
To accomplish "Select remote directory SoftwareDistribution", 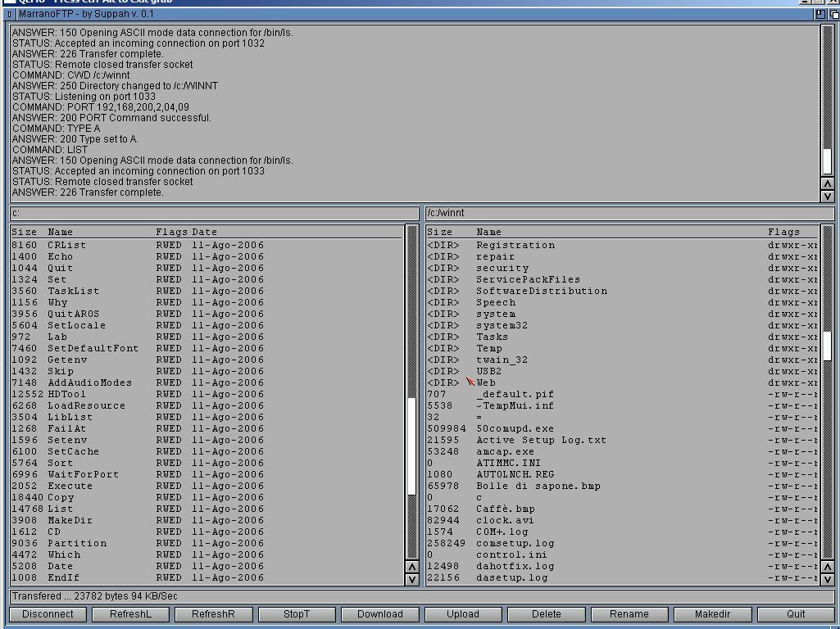I will 622,292.
